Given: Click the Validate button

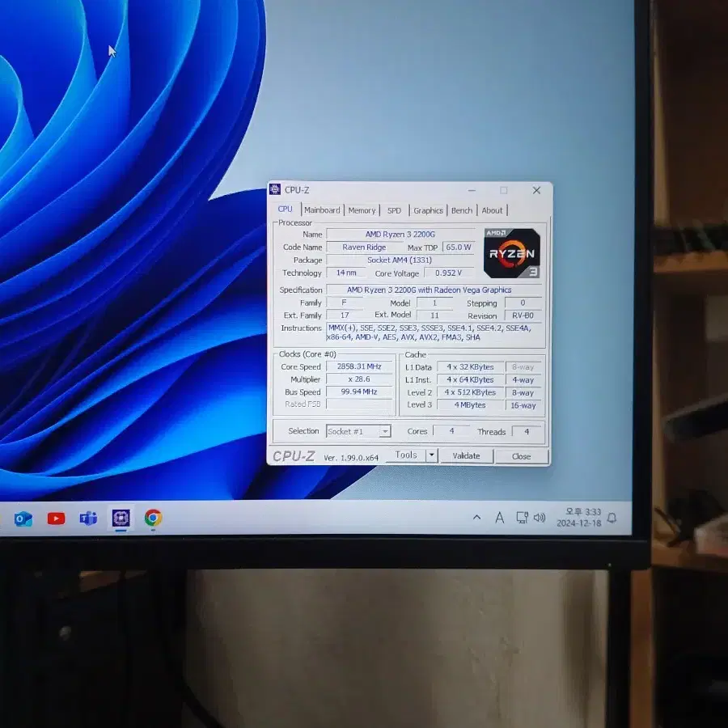Looking at the screenshot, I should pyautogui.click(x=466, y=456).
